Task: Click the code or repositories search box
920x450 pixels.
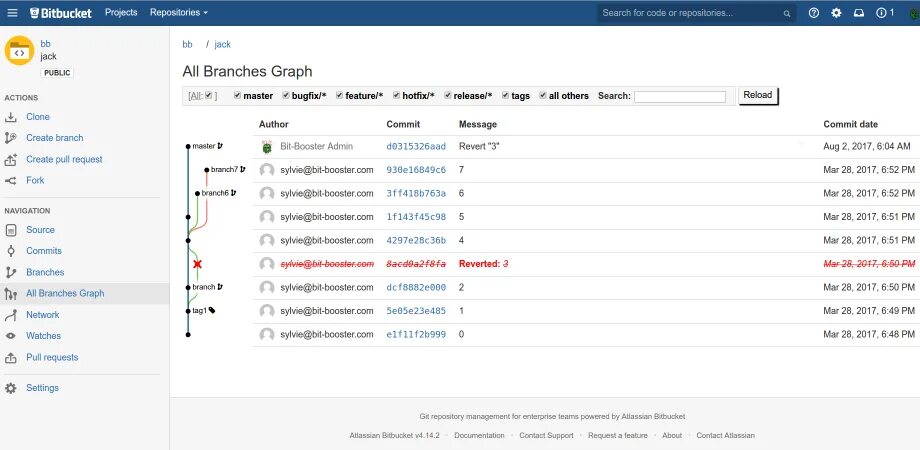Action: [x=696, y=13]
